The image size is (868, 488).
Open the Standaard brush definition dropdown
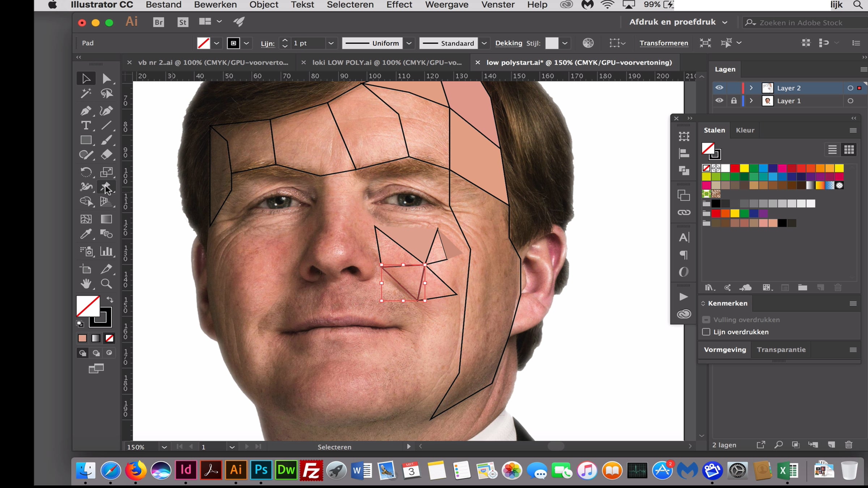484,43
